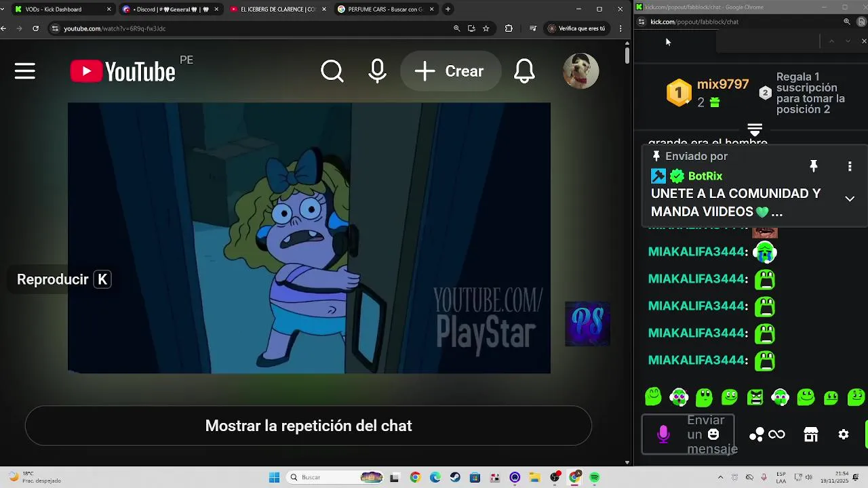Click Mostrar la repetición del chat

click(x=309, y=426)
